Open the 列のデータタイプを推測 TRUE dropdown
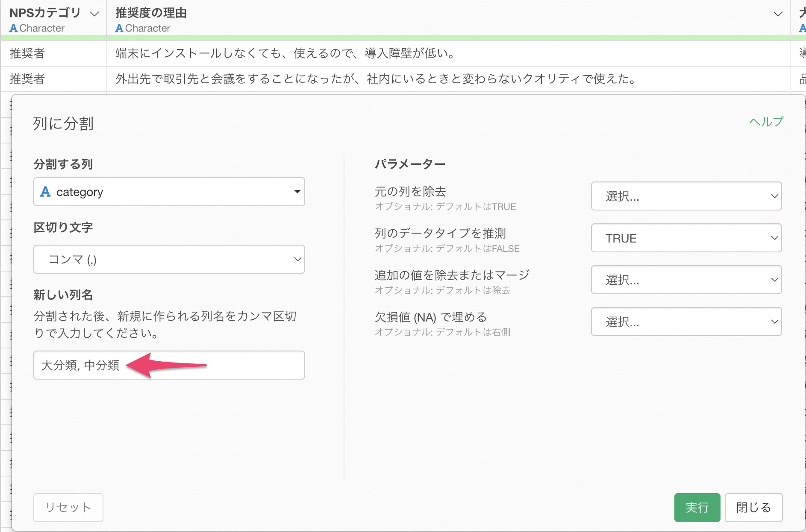The width and height of the screenshot is (806, 532). pyautogui.click(x=686, y=238)
